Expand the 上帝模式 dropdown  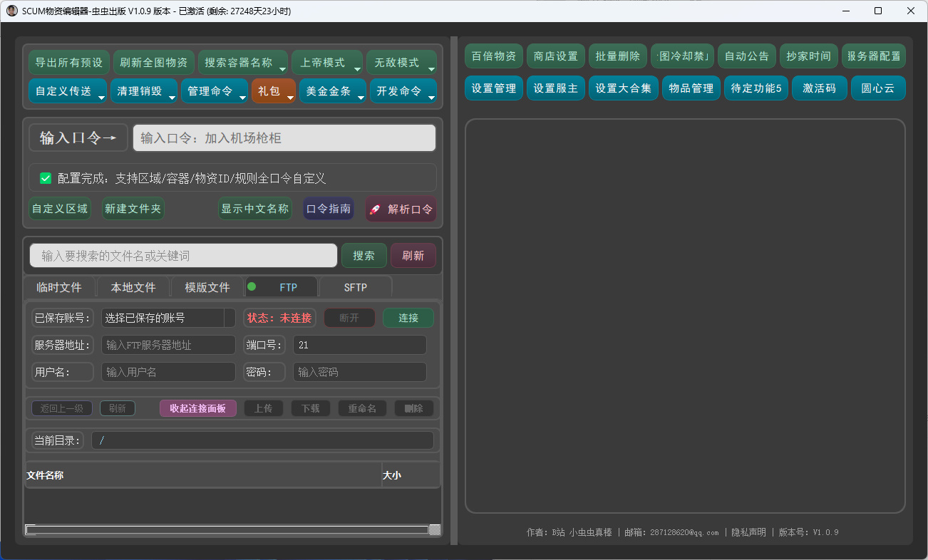coord(327,63)
